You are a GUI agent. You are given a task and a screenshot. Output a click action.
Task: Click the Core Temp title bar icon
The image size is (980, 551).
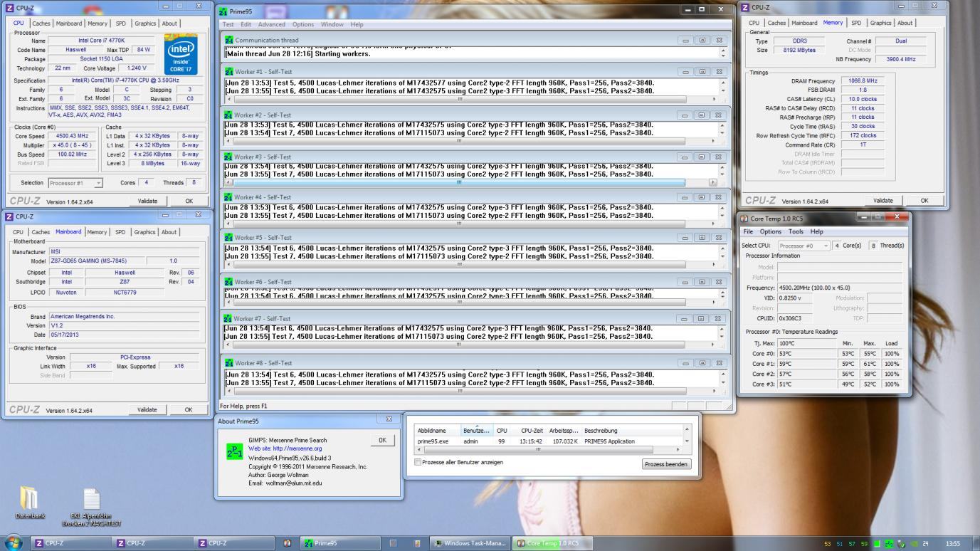tap(744, 219)
